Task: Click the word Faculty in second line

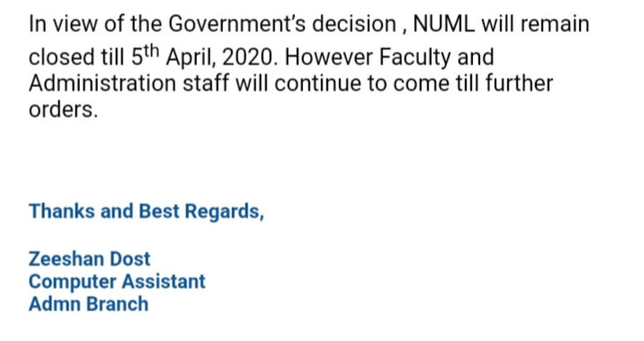Action: [x=415, y=58]
